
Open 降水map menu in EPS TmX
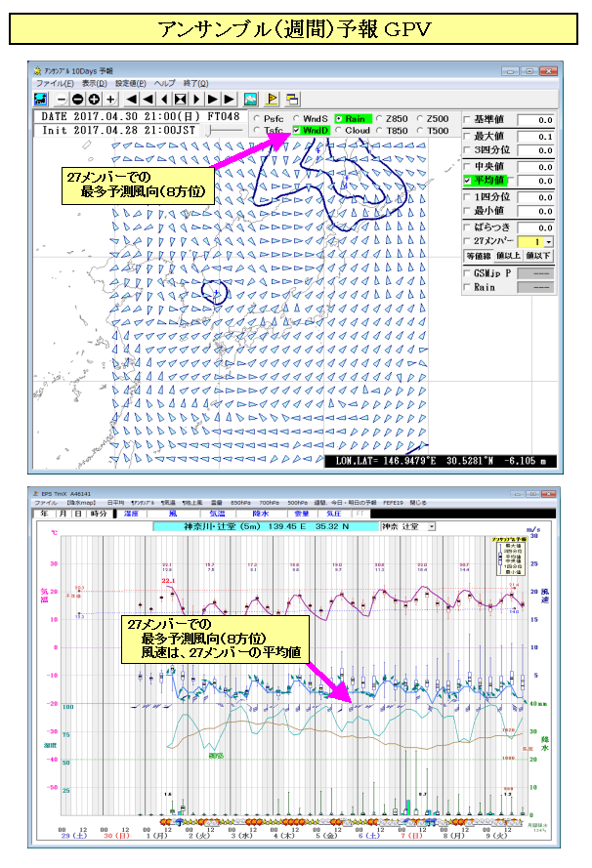pyautogui.click(x=81, y=503)
